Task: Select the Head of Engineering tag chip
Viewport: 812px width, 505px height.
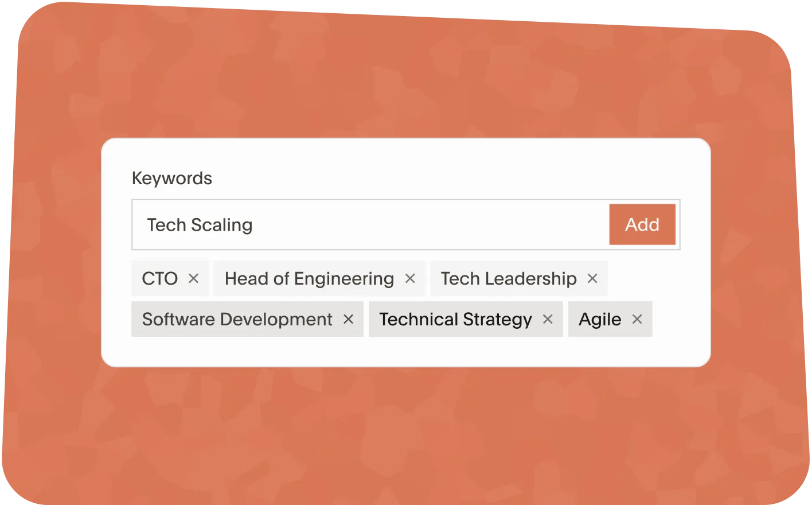Action: pyautogui.click(x=309, y=278)
